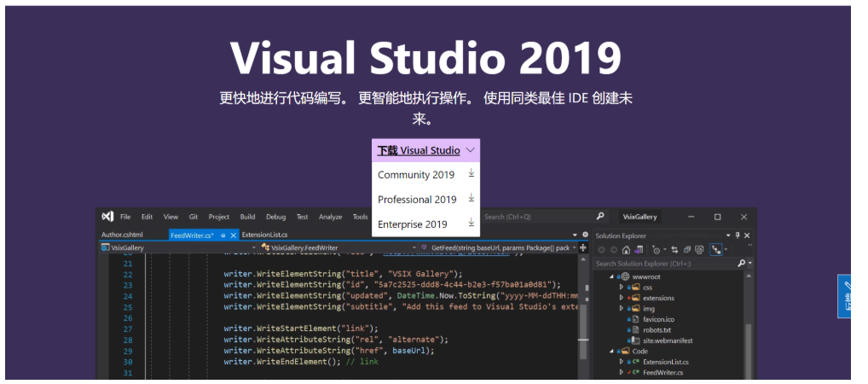This screenshot has height=384, width=868.
Task: Click the VsixGallery title bar label
Action: 640,217
